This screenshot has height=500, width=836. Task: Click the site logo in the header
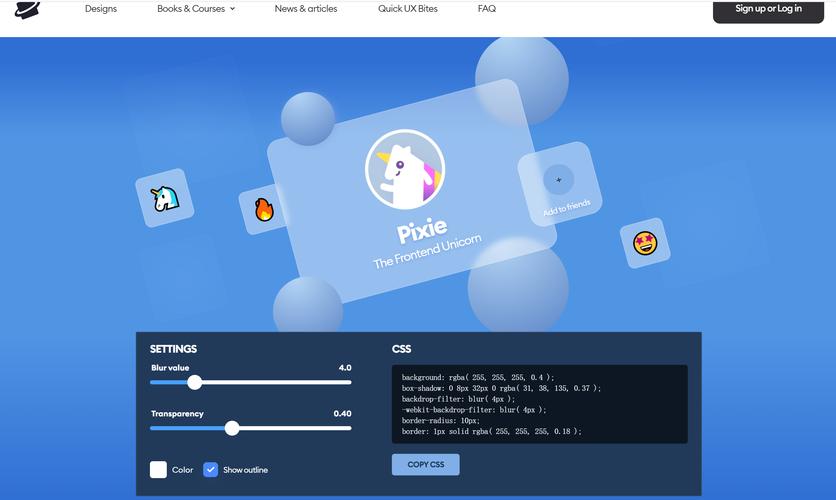28,9
